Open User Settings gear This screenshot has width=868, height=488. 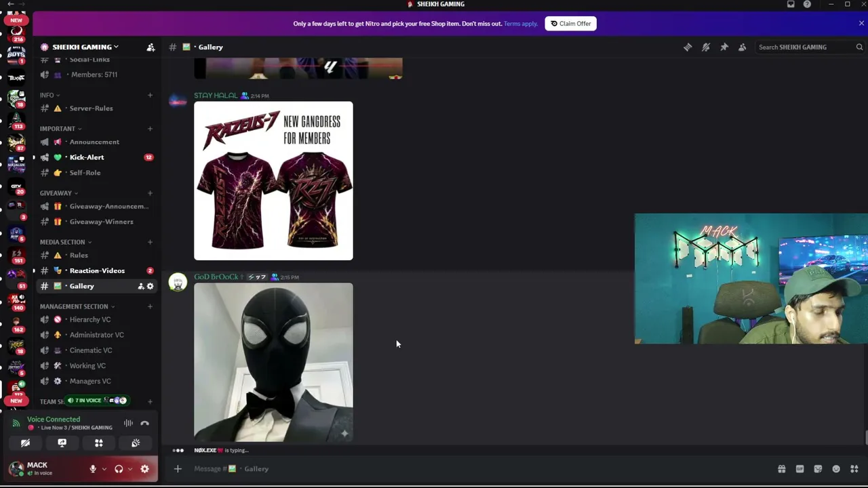click(x=144, y=469)
